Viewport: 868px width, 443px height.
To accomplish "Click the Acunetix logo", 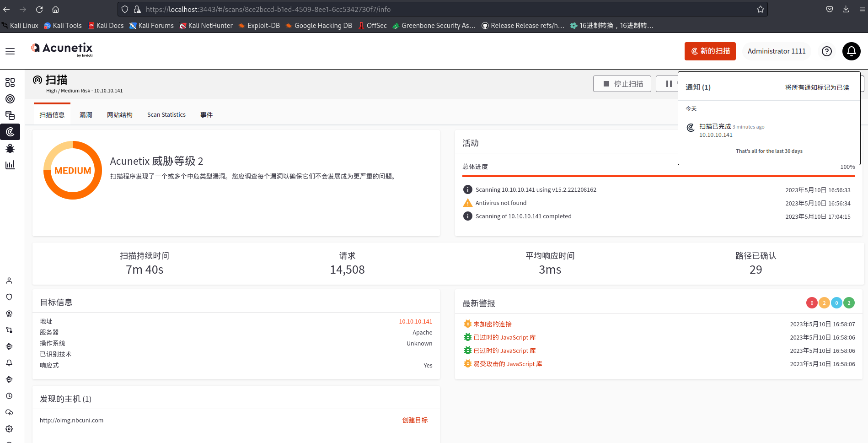I will pyautogui.click(x=62, y=49).
